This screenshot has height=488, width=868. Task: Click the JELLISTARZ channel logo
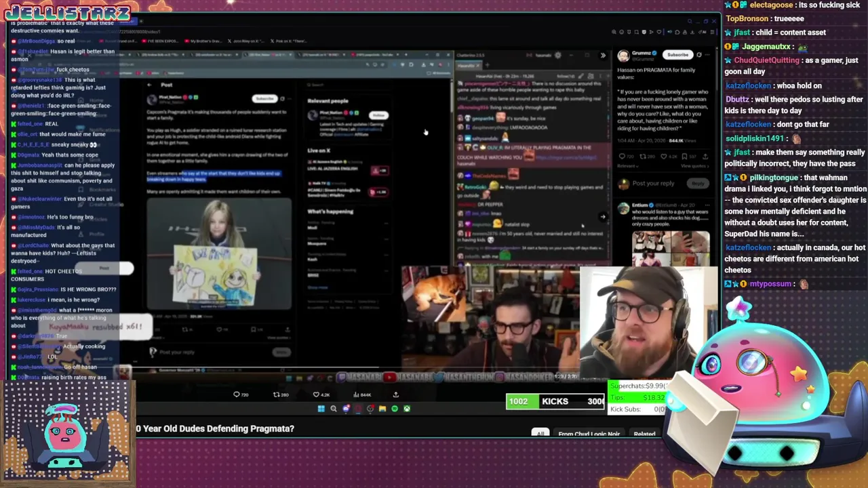tap(68, 12)
